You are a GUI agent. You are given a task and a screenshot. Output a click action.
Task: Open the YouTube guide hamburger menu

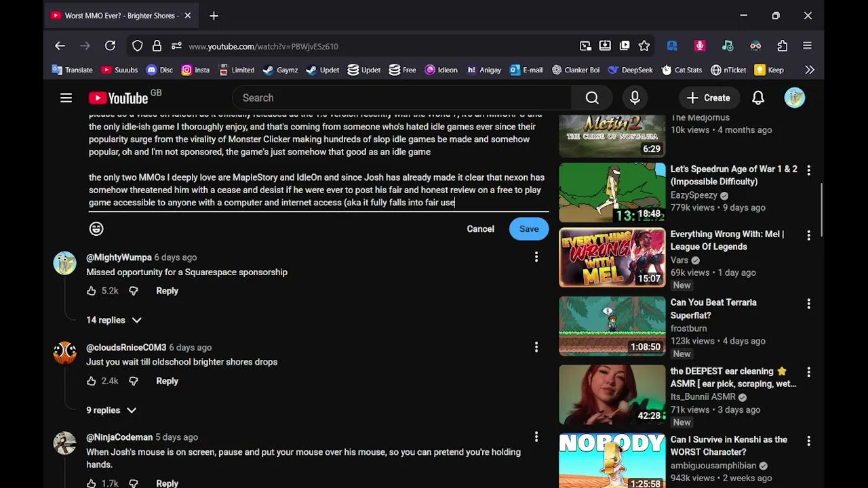pos(66,98)
